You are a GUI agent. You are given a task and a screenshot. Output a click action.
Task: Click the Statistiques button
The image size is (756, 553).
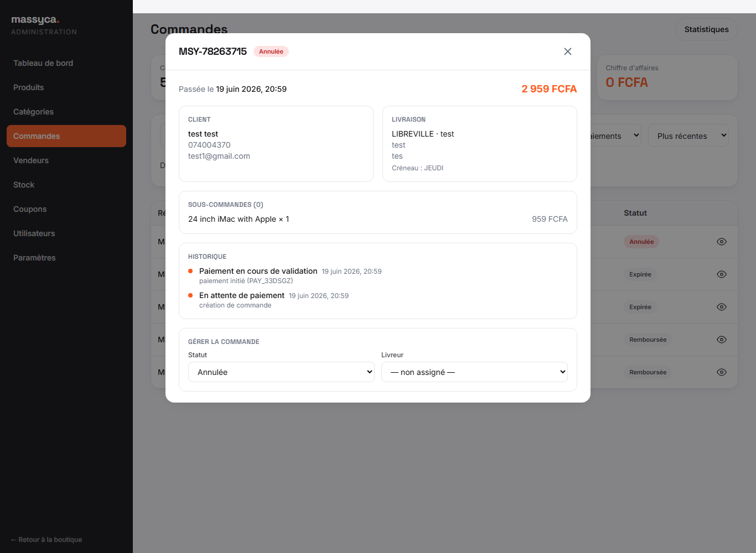coord(706,29)
